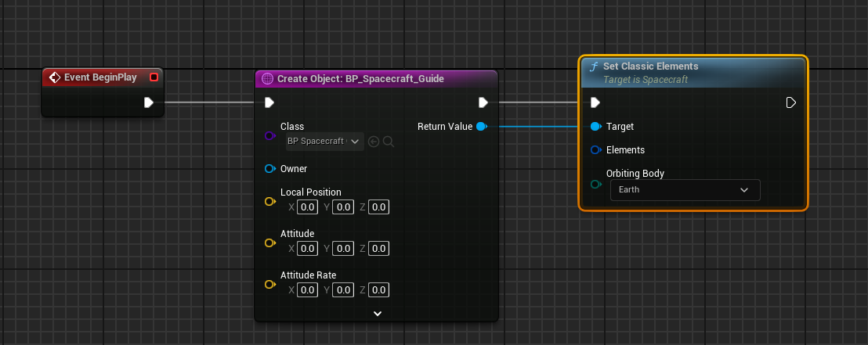Click the magnifier icon beside the Class dropdown
Image resolution: width=868 pixels, height=345 pixels.
pyautogui.click(x=388, y=142)
